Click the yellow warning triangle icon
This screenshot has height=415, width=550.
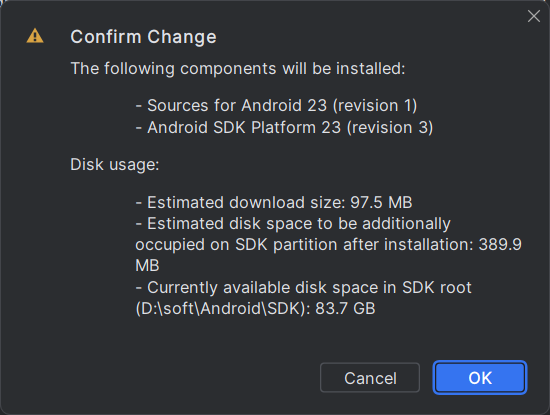tap(35, 36)
